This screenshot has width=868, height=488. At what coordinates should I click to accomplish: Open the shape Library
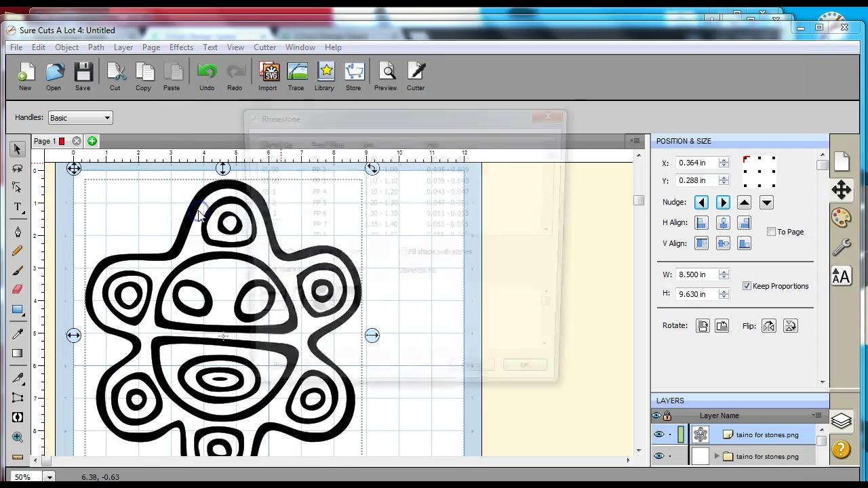(x=325, y=76)
